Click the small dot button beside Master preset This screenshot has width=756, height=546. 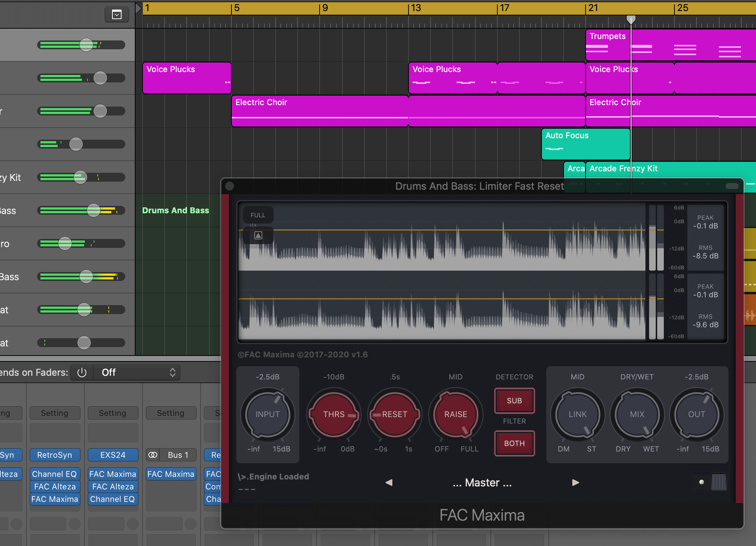tap(702, 482)
